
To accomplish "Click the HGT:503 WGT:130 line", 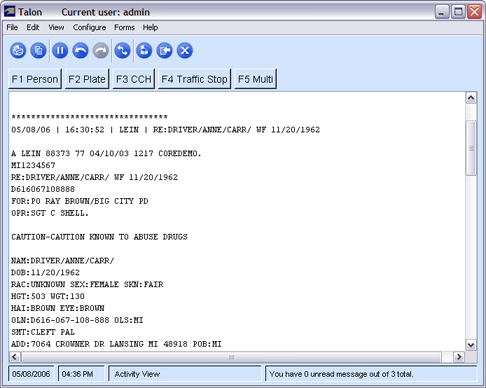I will pyautogui.click(x=48, y=296).
